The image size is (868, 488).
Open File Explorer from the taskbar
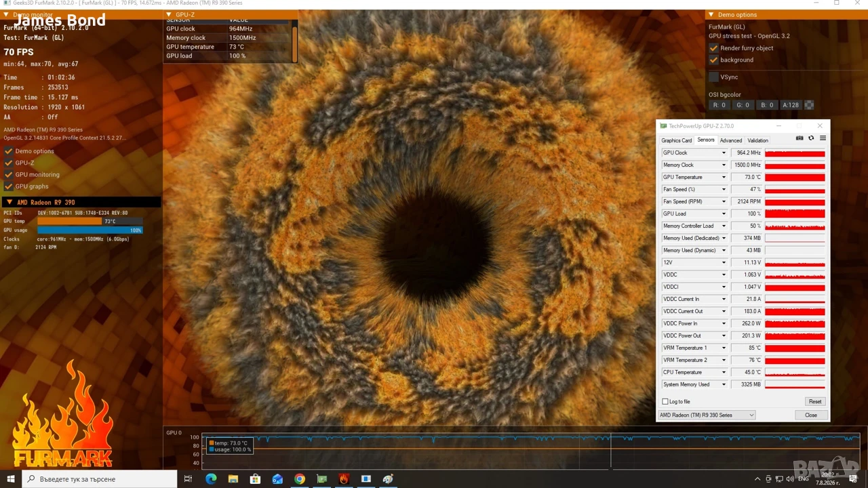tap(233, 479)
